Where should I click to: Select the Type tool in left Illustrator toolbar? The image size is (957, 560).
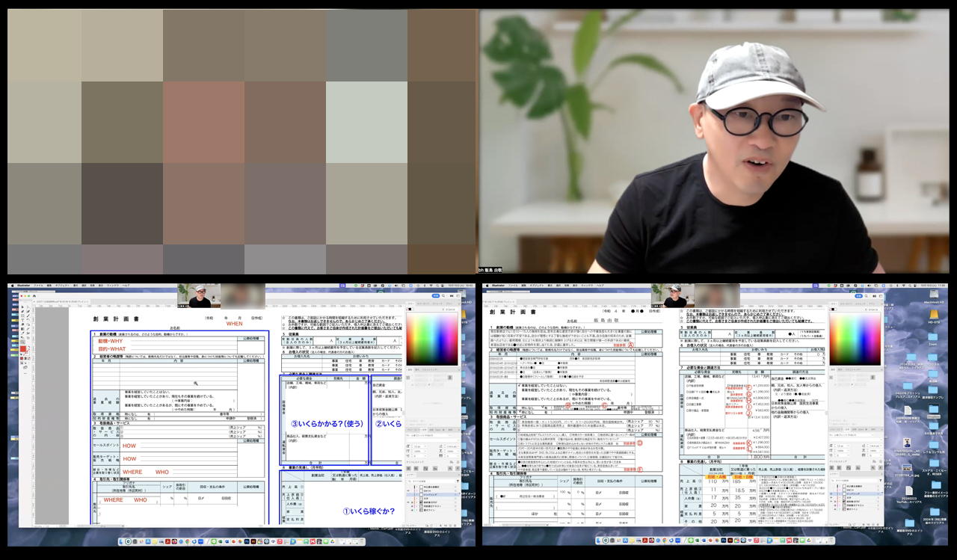[x=22, y=320]
